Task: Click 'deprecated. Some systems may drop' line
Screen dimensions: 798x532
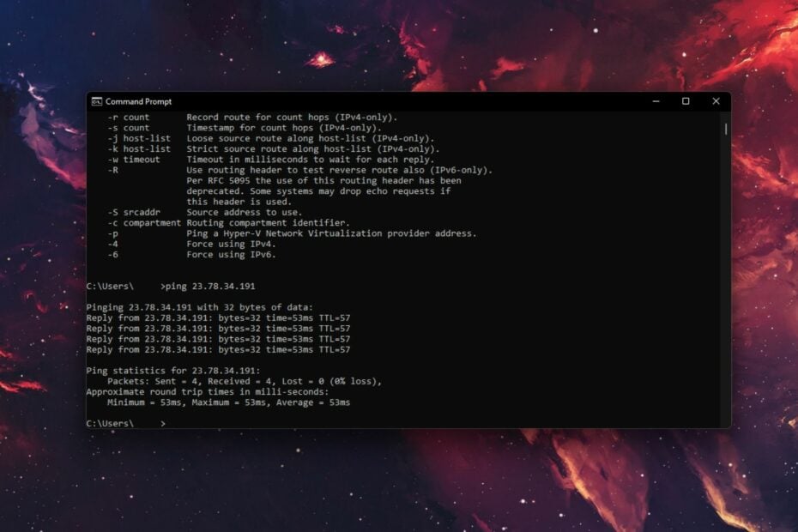Action: 318,191
